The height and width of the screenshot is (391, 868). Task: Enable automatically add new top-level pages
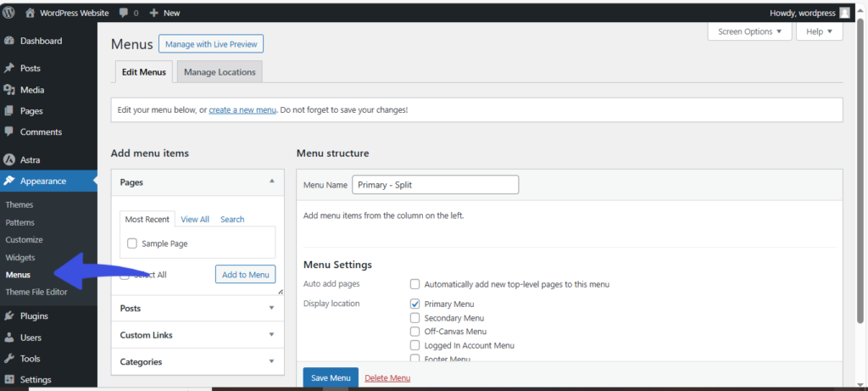point(415,284)
